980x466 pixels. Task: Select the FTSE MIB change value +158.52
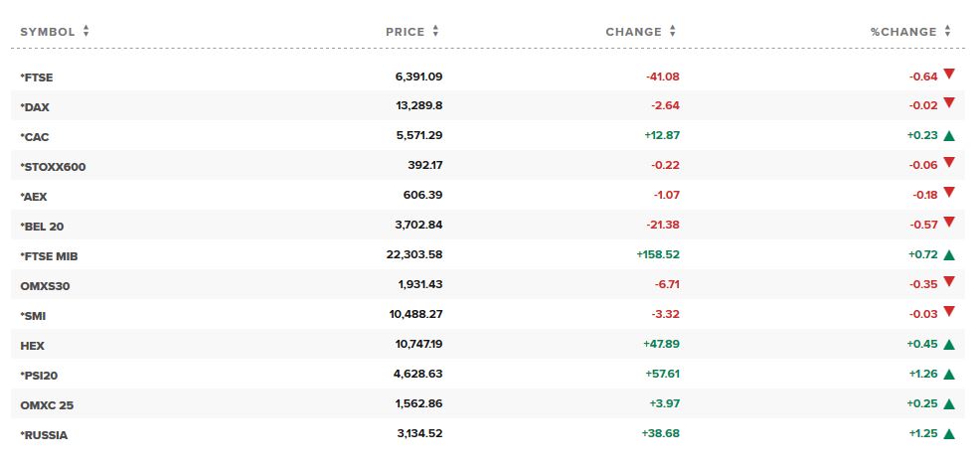tap(658, 255)
